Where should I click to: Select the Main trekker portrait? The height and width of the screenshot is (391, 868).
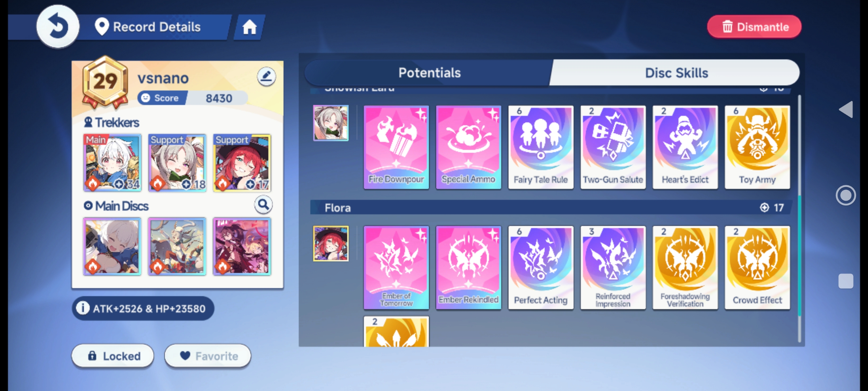112,163
